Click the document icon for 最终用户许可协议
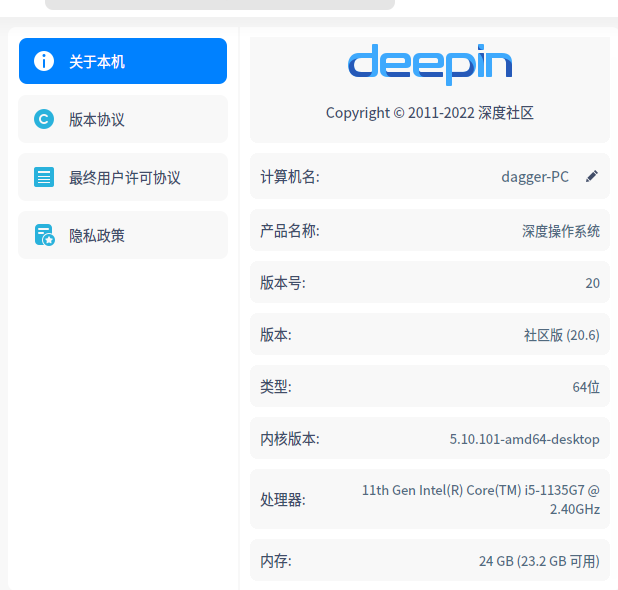 (44, 177)
